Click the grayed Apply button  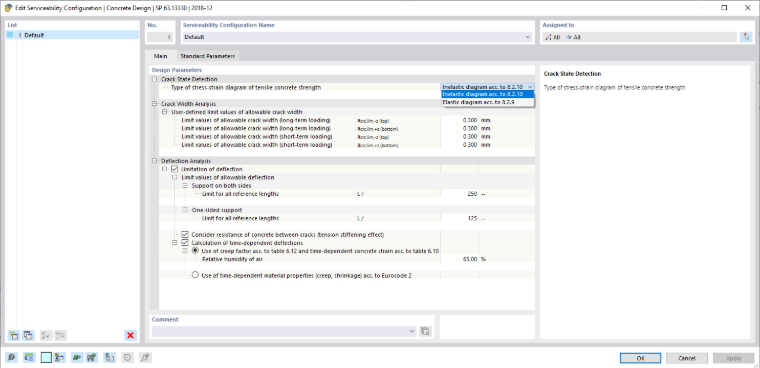pos(733,358)
